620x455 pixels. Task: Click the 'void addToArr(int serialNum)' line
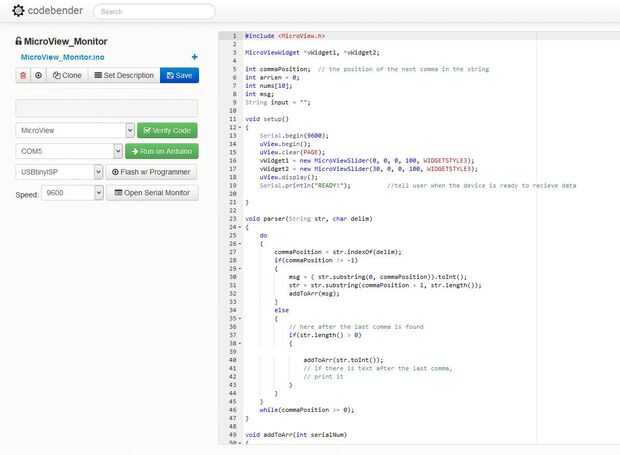(296, 435)
